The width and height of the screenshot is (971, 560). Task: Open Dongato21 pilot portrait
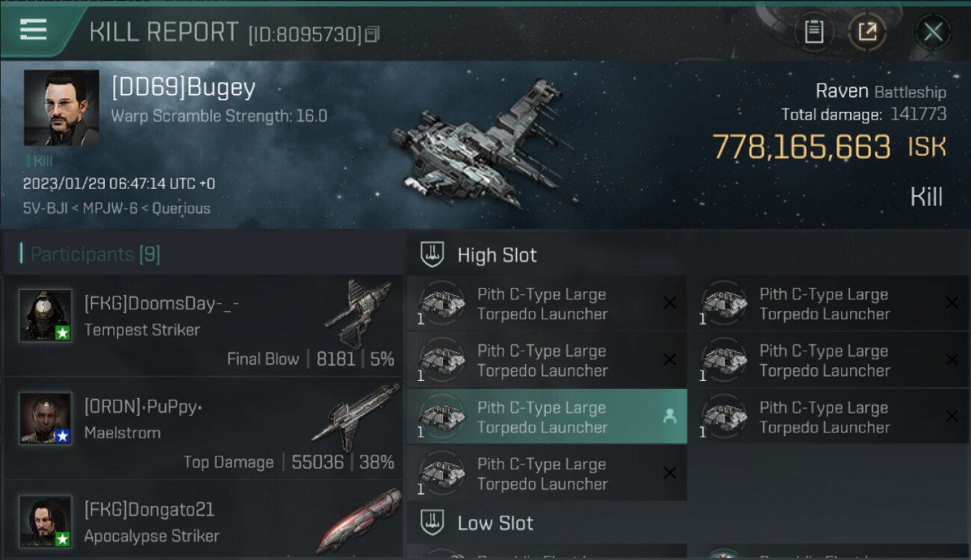[46, 521]
